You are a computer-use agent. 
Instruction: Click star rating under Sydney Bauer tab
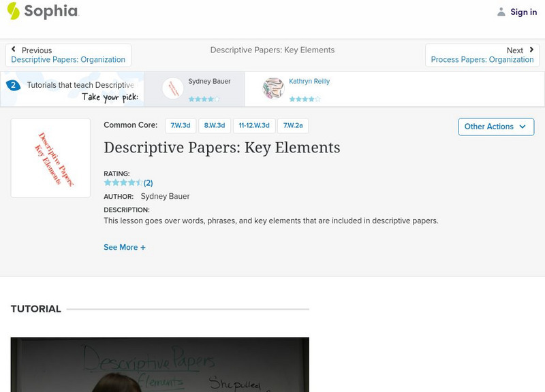(x=204, y=99)
